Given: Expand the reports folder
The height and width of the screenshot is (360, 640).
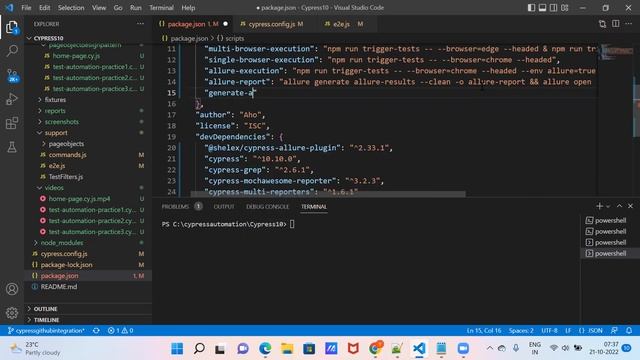Looking at the screenshot, I should click(55, 111).
